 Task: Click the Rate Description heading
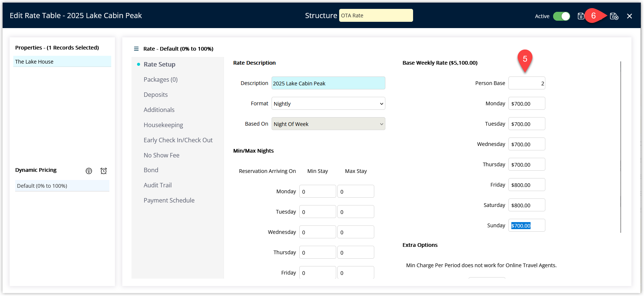(x=255, y=63)
